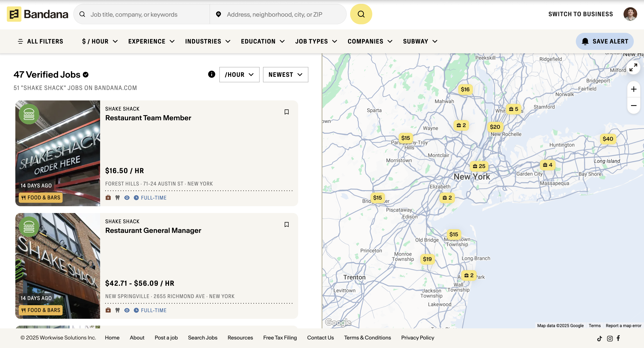The image size is (644, 348).
Task: Open the /HOUR pay unit dropdown
Action: coord(239,75)
